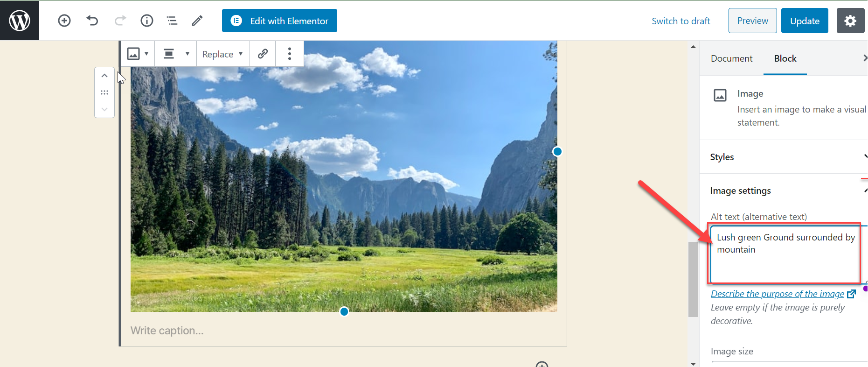Click the move block up arrow
This screenshot has width=868, height=367.
point(104,76)
